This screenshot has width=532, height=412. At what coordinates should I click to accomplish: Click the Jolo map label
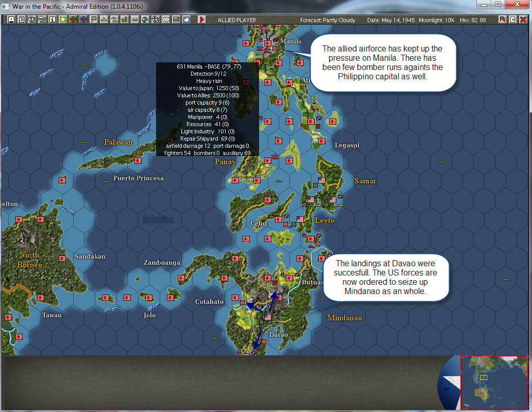(149, 315)
